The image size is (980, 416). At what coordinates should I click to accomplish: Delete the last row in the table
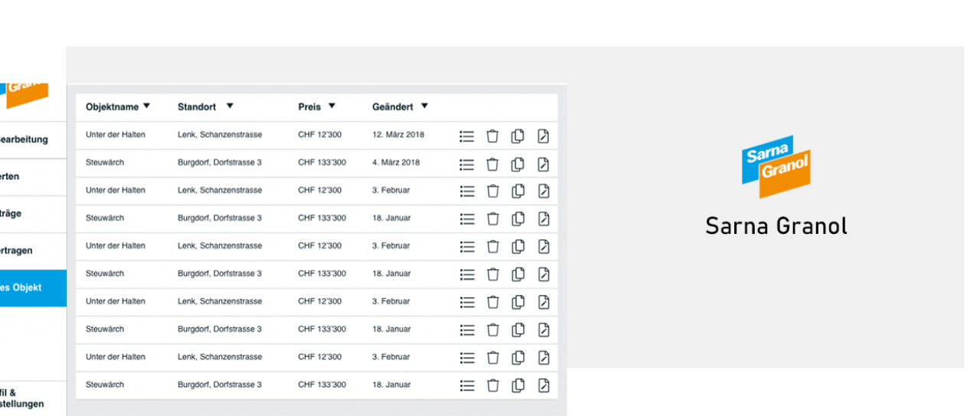[492, 385]
